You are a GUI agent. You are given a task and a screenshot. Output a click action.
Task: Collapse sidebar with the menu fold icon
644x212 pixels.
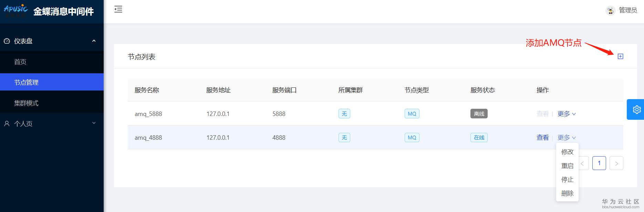point(118,9)
